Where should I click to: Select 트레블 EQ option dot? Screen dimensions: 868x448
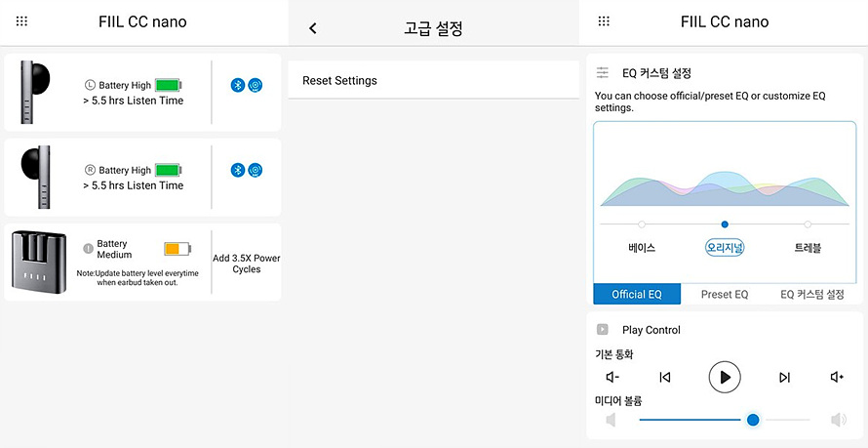tap(808, 224)
